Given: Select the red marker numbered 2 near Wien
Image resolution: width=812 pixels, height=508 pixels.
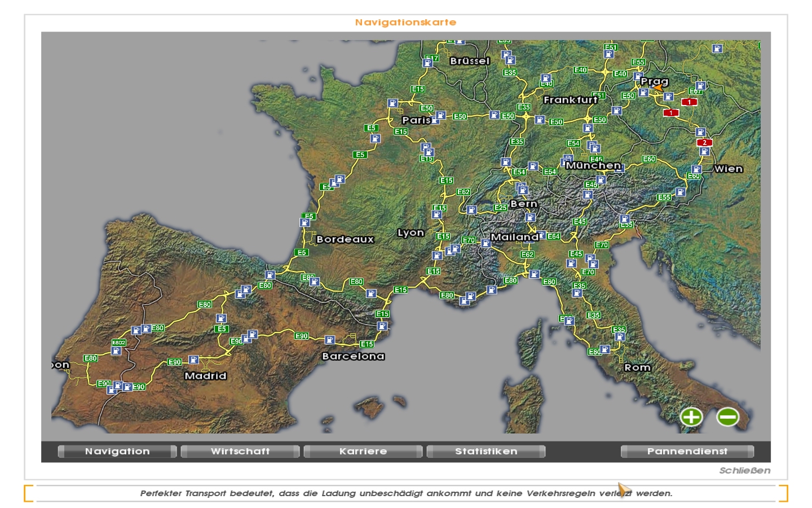Looking at the screenshot, I should click(704, 142).
